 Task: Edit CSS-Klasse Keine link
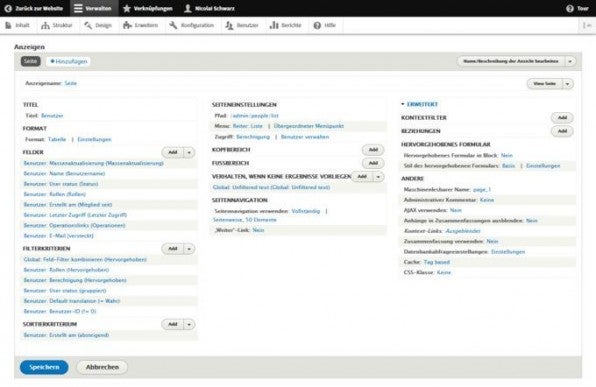point(444,273)
